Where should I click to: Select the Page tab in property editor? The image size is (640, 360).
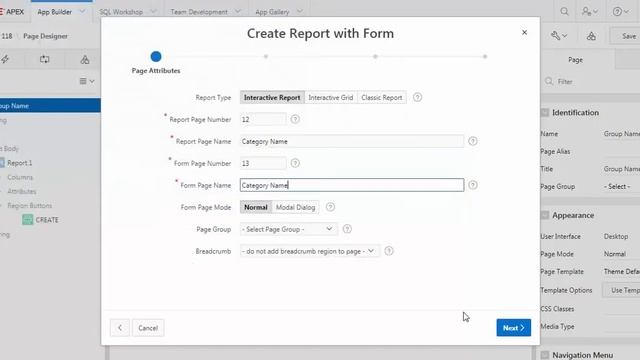(x=575, y=60)
